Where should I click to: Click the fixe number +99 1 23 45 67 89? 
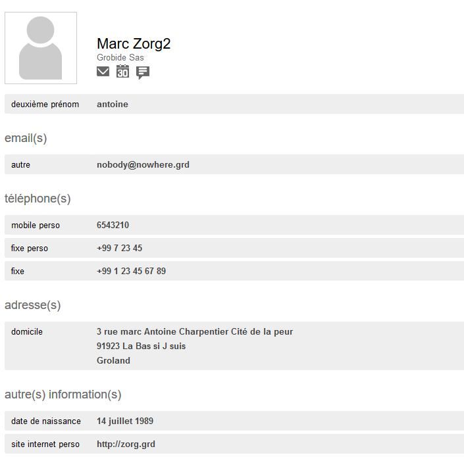131,271
